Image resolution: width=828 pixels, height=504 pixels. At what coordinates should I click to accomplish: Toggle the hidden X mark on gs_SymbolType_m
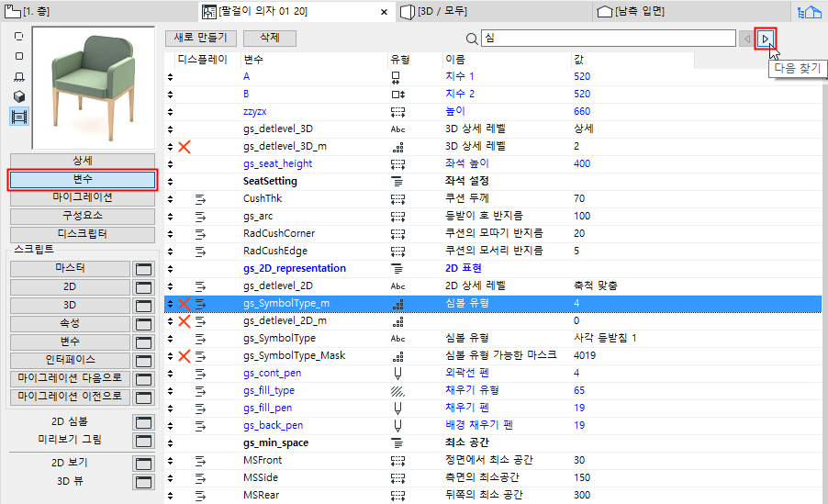point(185,304)
